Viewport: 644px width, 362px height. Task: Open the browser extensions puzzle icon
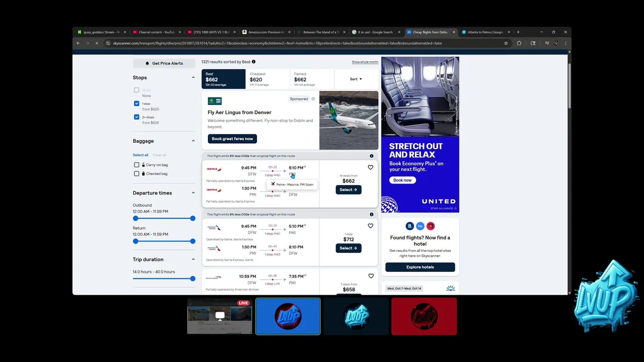pyautogui.click(x=519, y=43)
